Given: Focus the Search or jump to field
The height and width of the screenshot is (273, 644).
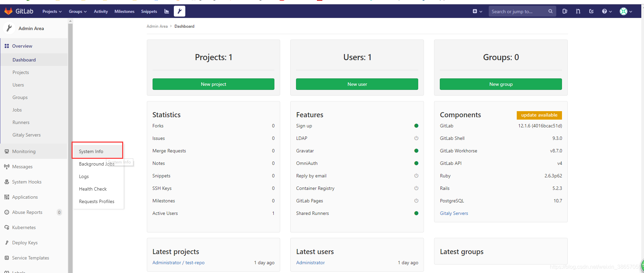Looking at the screenshot, I should (x=522, y=11).
